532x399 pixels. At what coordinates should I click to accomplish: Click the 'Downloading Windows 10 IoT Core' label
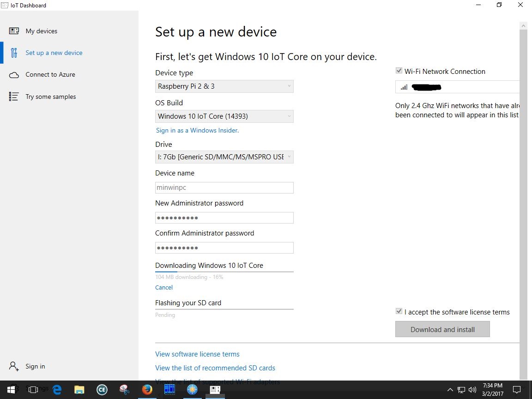click(209, 266)
